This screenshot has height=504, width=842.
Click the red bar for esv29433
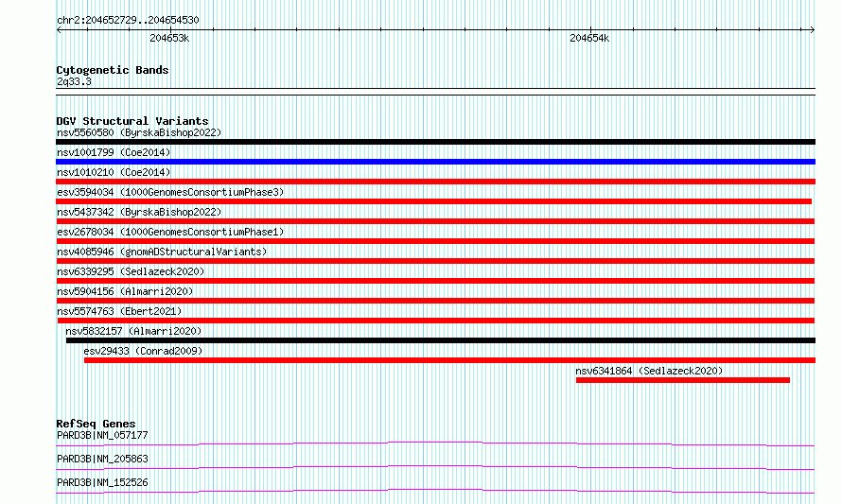[450, 360]
